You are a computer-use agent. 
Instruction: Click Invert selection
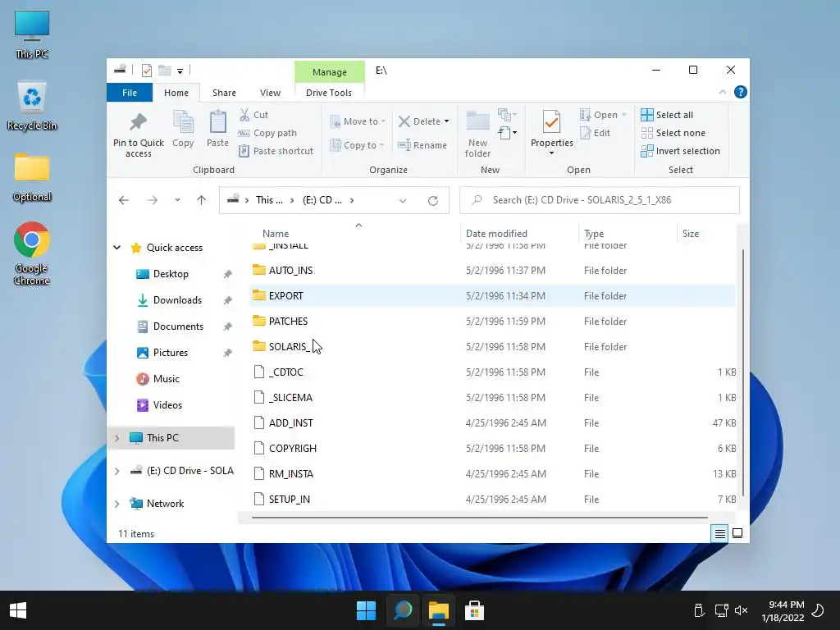point(680,151)
